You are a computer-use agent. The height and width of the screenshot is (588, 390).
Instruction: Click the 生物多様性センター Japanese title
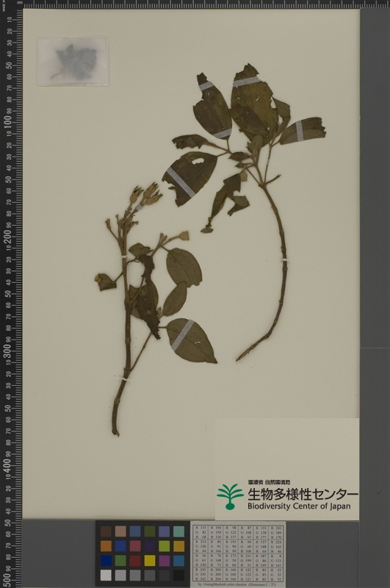pyautogui.click(x=303, y=494)
